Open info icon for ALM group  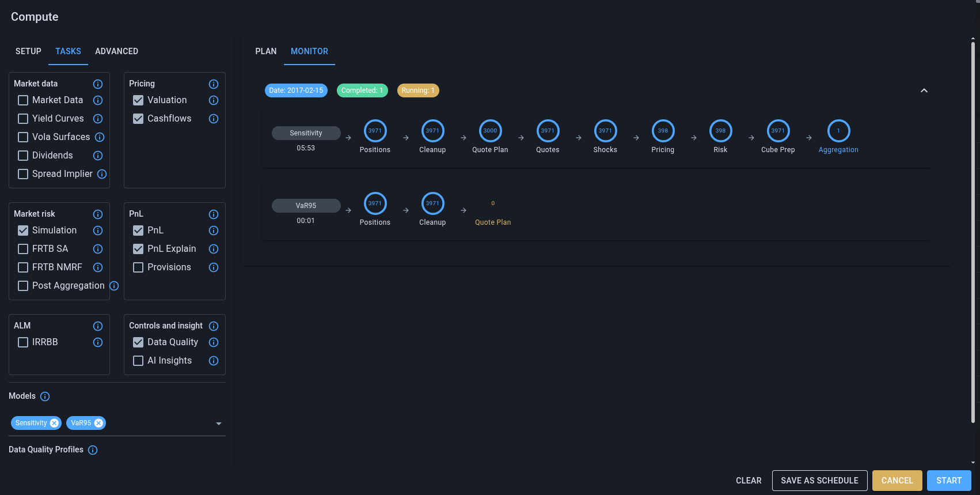[98, 326]
